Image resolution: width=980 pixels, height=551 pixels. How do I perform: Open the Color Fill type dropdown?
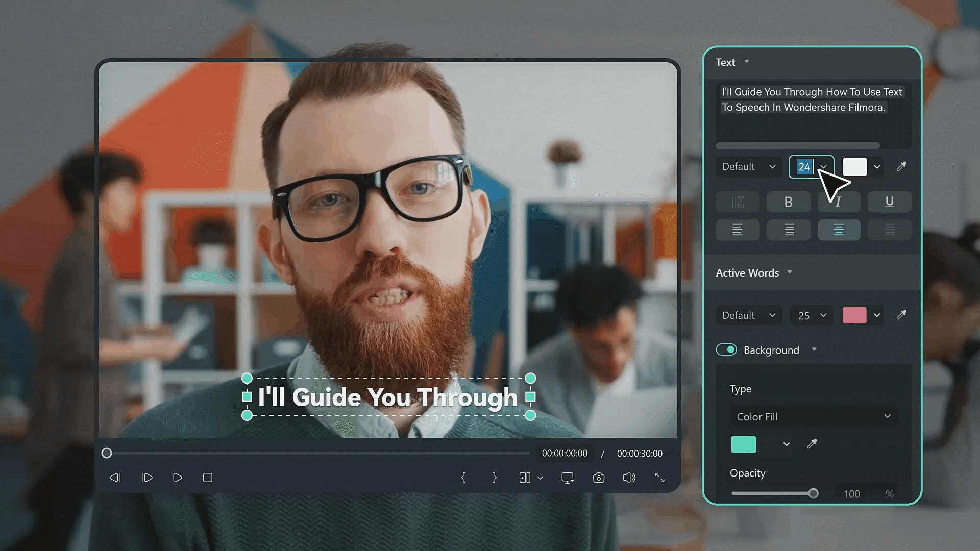click(x=813, y=416)
